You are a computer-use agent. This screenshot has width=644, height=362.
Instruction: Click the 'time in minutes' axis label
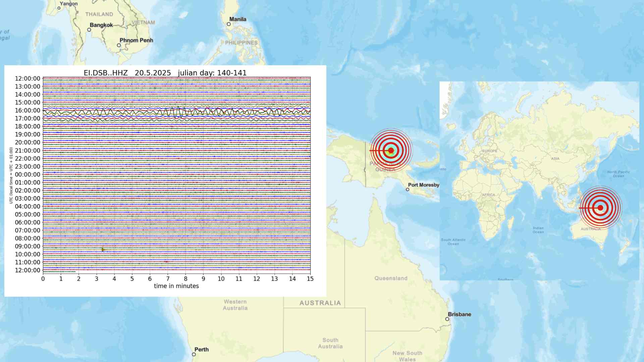point(176,286)
